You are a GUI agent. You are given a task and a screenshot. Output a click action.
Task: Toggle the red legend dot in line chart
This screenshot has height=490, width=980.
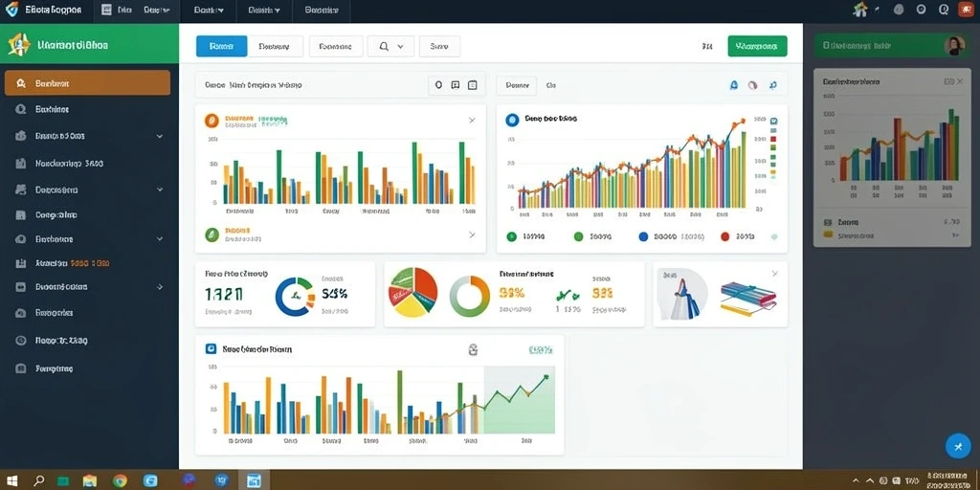click(x=725, y=237)
